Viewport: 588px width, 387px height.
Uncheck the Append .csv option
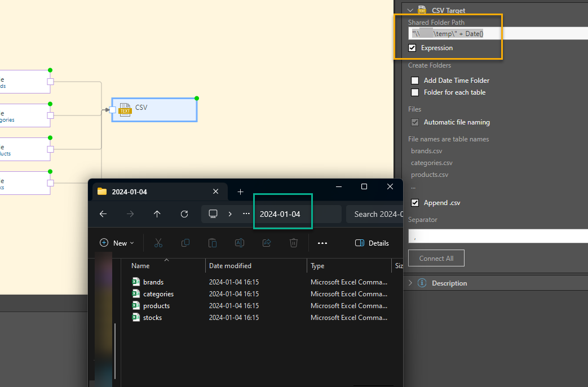415,203
